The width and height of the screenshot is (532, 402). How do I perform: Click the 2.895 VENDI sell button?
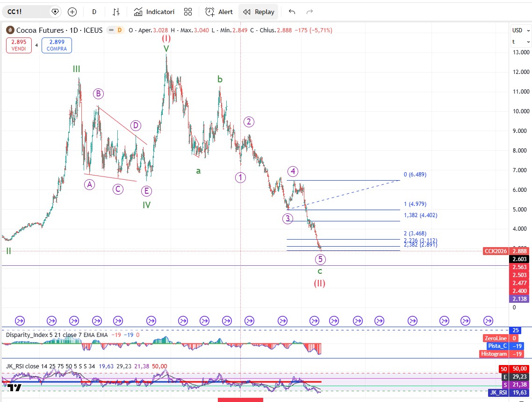[x=19, y=45]
